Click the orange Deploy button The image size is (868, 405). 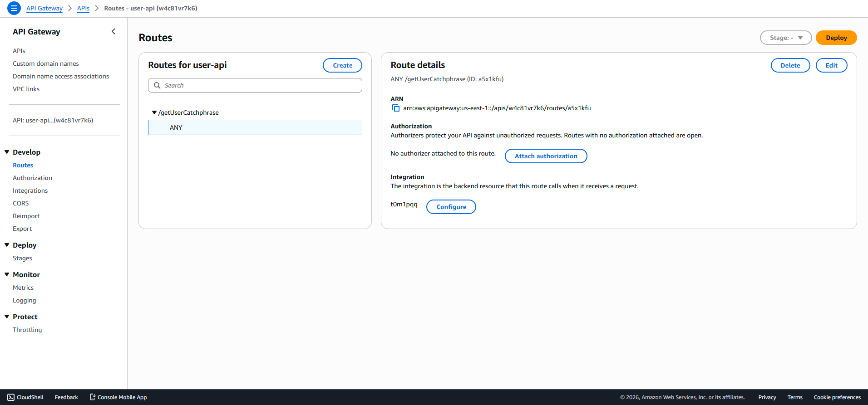pos(836,38)
